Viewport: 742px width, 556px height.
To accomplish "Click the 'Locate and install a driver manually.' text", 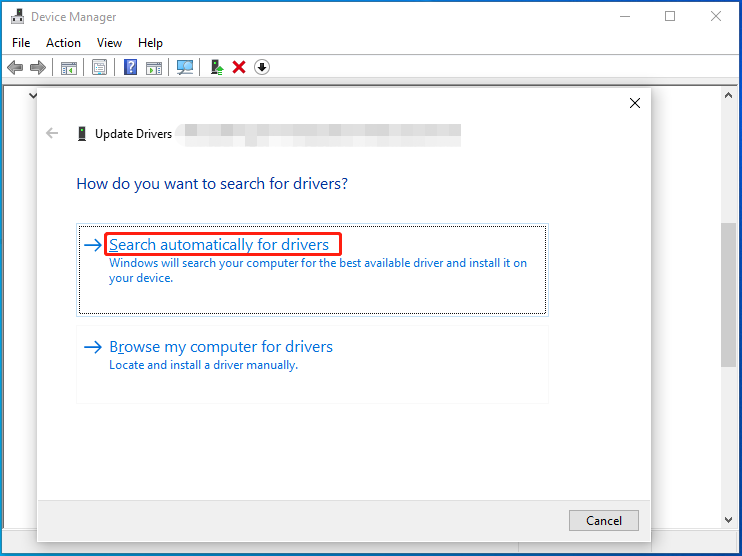I will [x=203, y=365].
